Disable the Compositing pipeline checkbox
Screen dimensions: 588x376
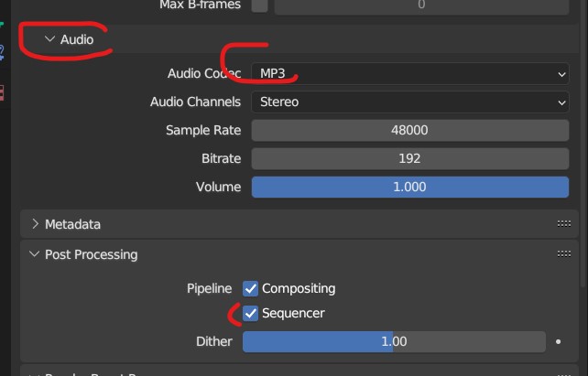click(251, 289)
